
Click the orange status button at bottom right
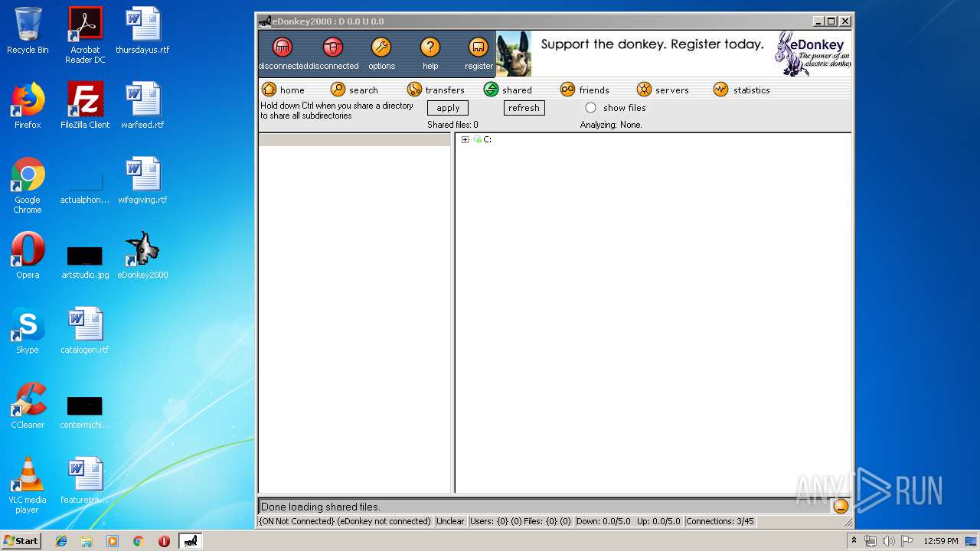point(841,506)
